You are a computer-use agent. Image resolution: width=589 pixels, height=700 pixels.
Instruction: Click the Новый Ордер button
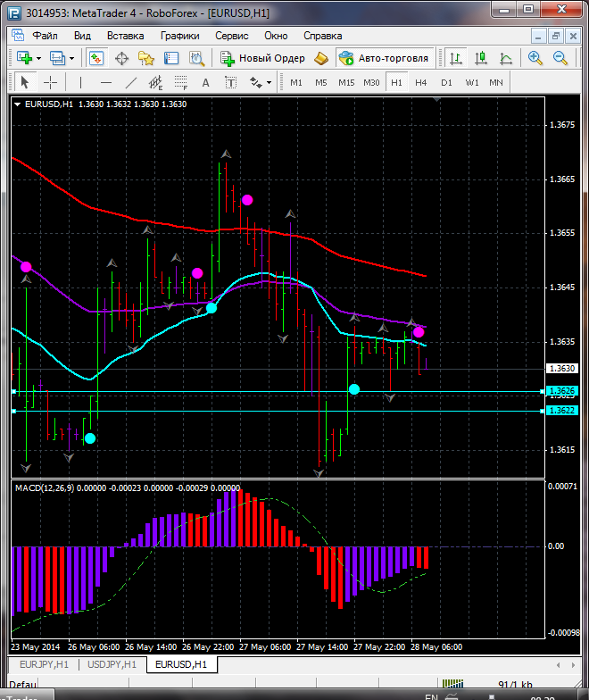pos(263,58)
